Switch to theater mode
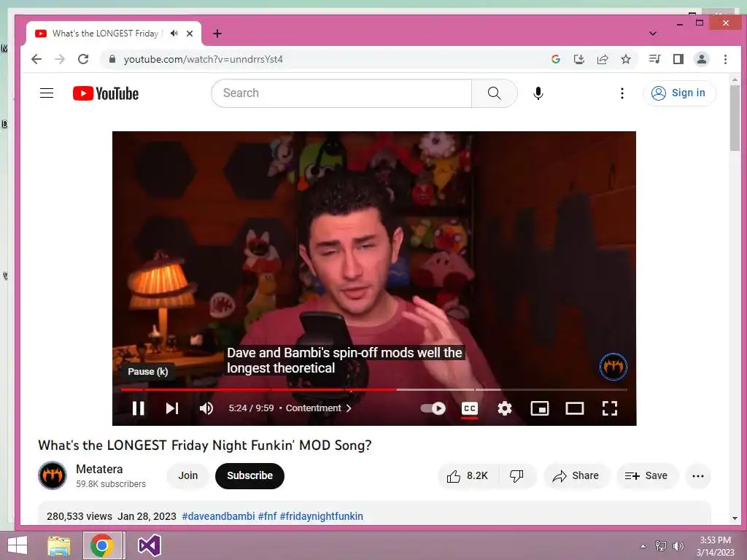 [575, 408]
